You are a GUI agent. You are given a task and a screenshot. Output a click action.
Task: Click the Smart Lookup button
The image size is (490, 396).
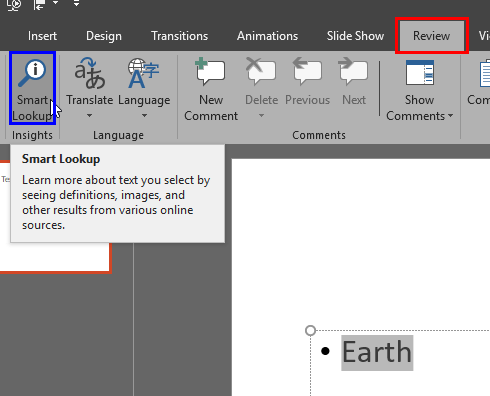click(32, 88)
